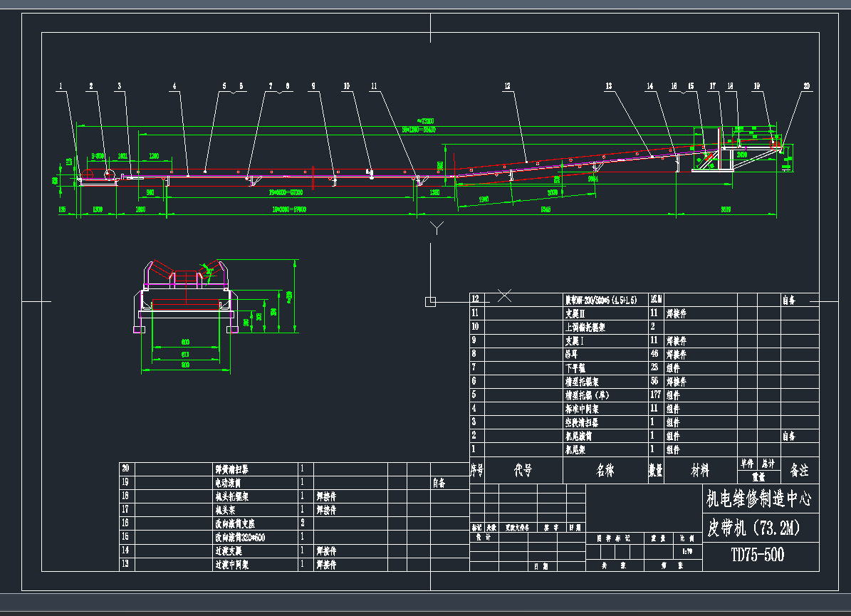Click the 代号 column header
The width and height of the screenshot is (851, 616).
point(523,470)
